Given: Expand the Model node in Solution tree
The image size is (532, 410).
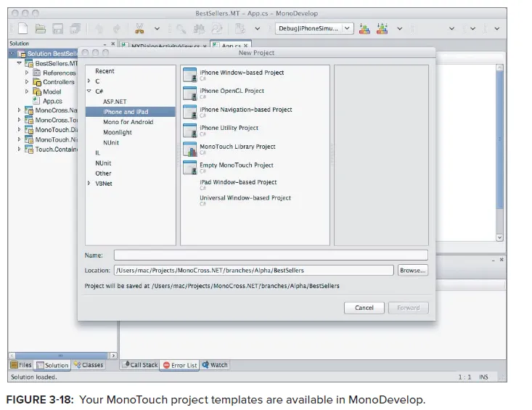Looking at the screenshot, I should pyautogui.click(x=26, y=91).
